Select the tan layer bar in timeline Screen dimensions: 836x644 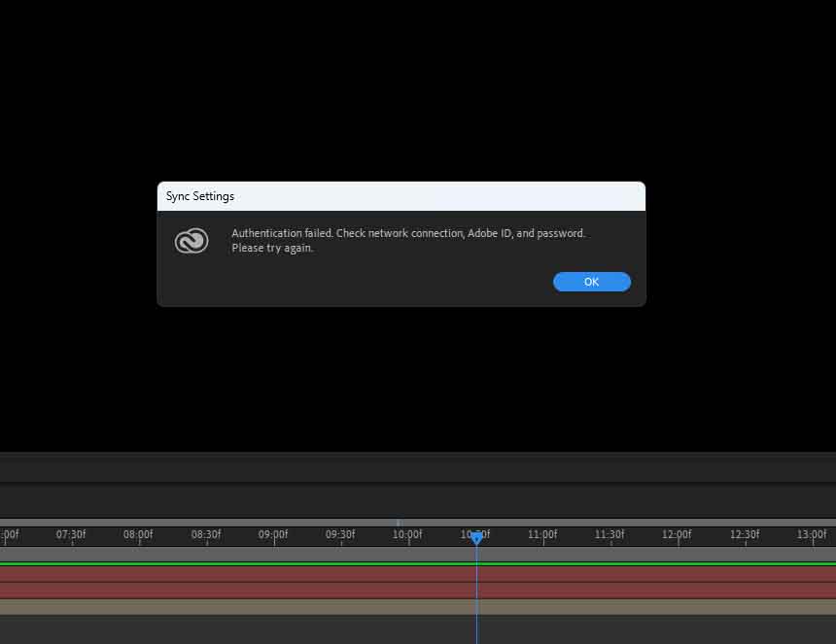[x=418, y=607]
